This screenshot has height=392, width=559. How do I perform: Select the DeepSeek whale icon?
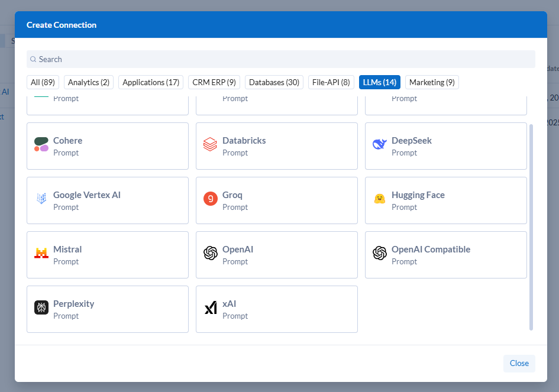[379, 144]
